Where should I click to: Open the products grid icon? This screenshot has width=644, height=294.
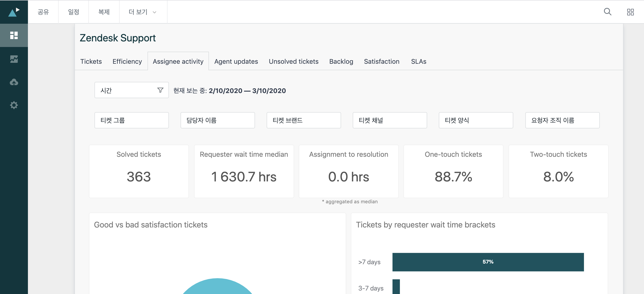click(x=630, y=12)
